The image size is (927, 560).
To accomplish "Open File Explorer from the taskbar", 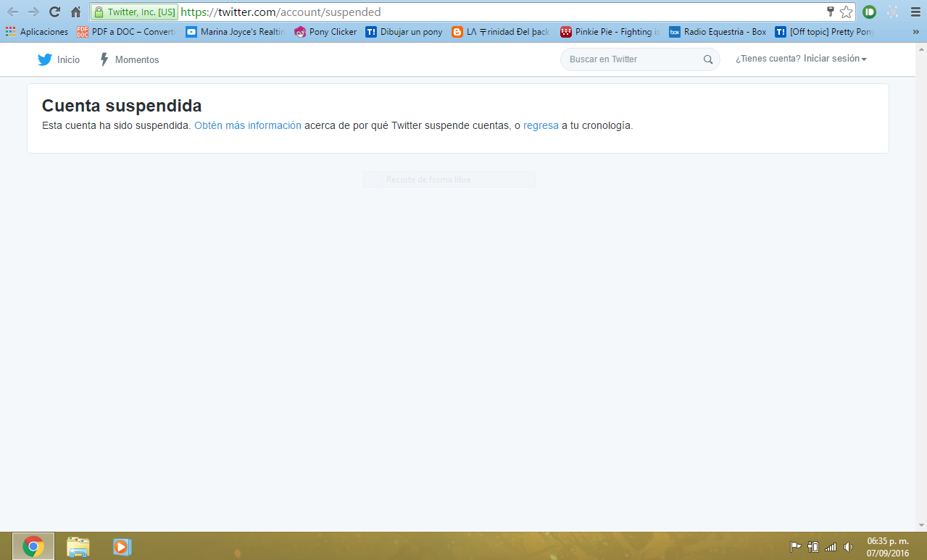I will click(78, 546).
